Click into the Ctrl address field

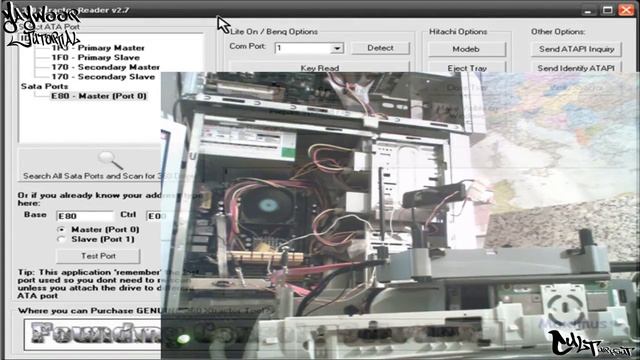(x=154, y=216)
